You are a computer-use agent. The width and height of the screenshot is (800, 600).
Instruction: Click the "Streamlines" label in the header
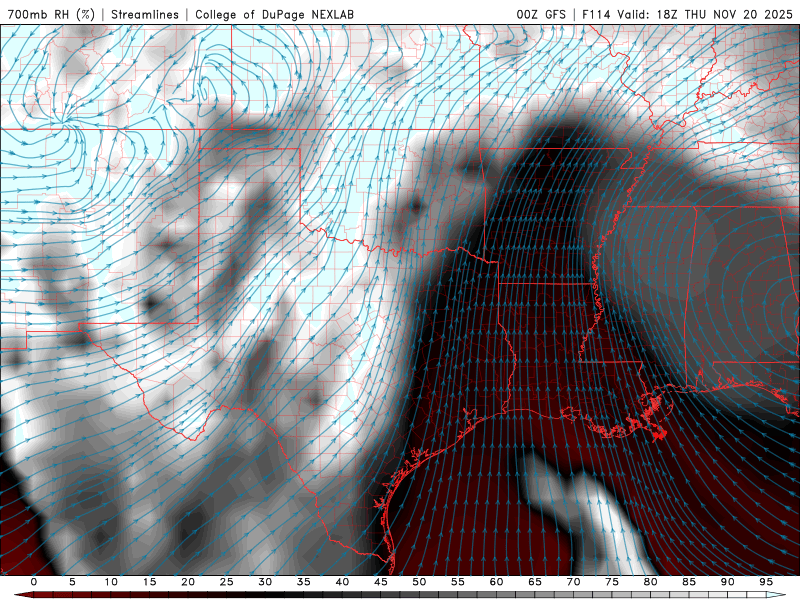click(145, 14)
